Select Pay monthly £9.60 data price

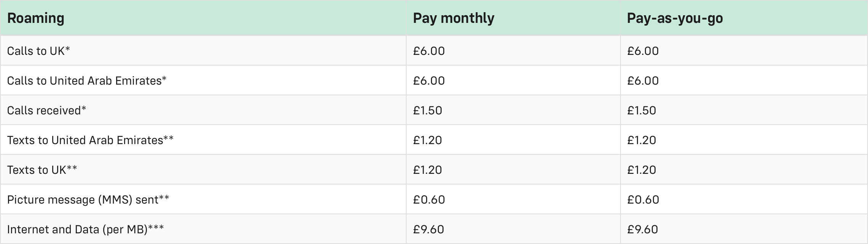click(x=428, y=230)
